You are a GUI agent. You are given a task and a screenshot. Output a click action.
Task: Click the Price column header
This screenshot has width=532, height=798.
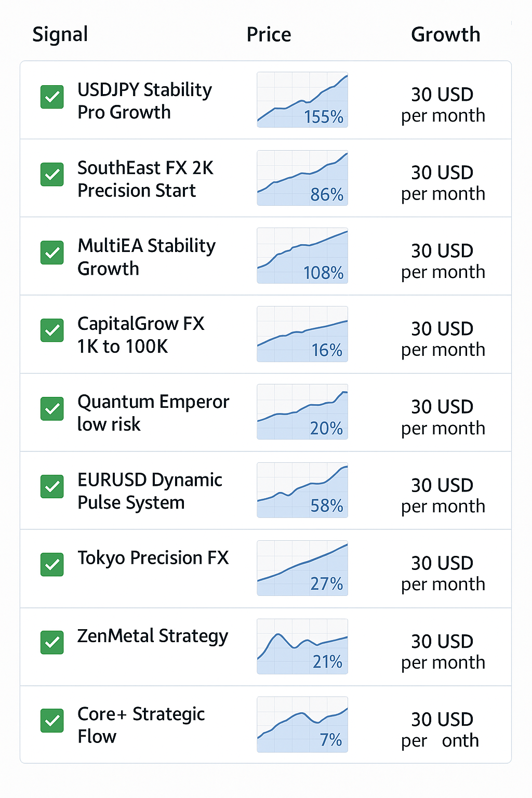point(269,35)
